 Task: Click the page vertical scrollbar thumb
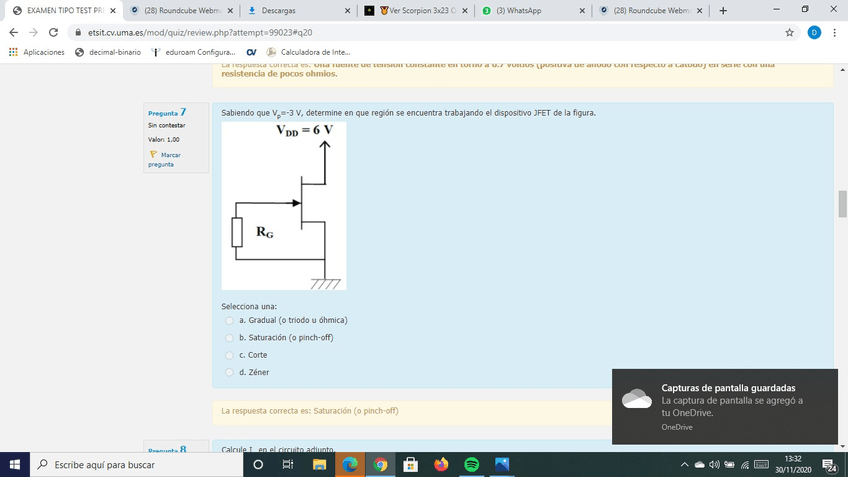click(x=842, y=205)
